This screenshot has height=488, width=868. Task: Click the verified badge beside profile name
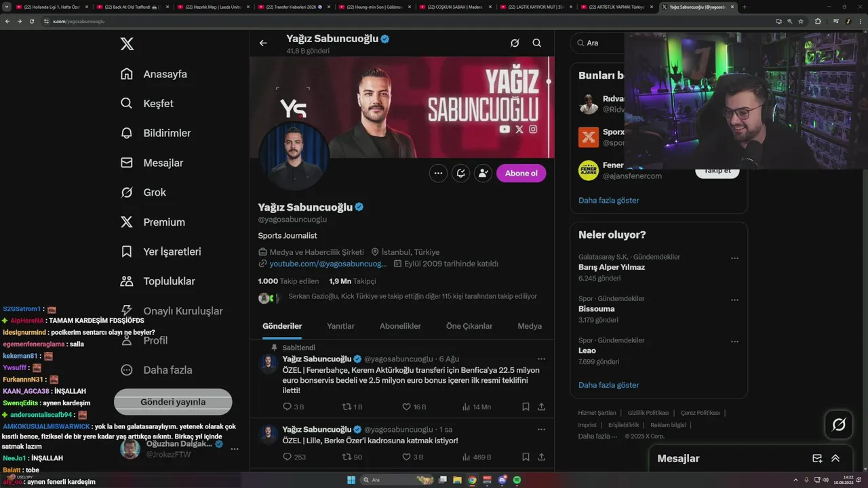tap(359, 207)
